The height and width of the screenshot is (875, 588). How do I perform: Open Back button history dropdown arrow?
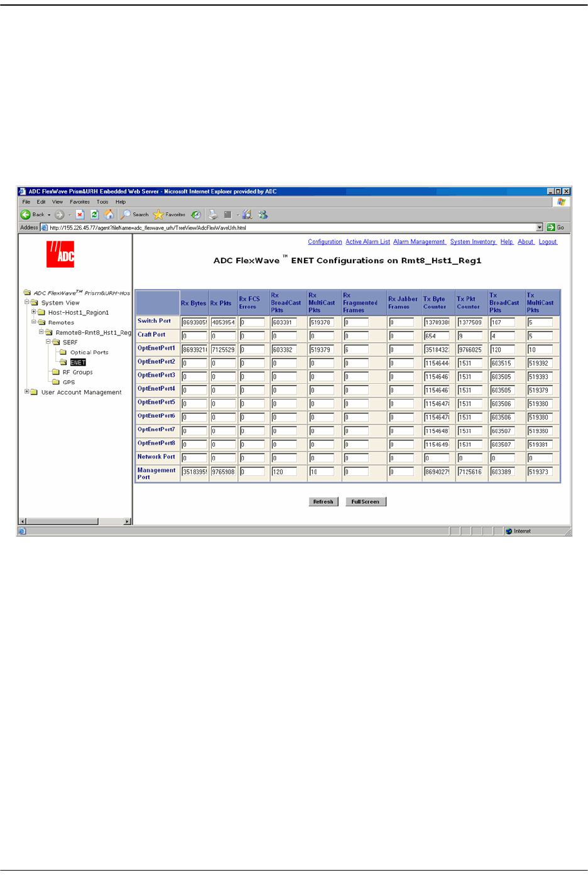[x=49, y=215]
